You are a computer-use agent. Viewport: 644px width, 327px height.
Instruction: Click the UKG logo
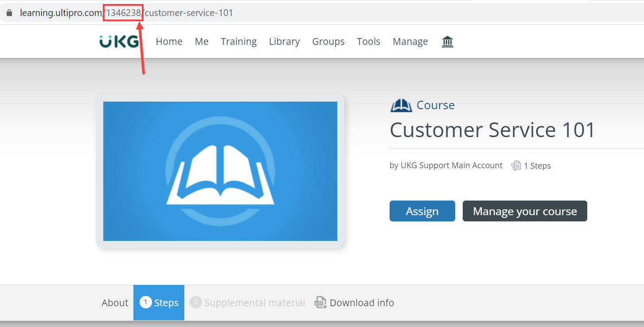coord(119,41)
